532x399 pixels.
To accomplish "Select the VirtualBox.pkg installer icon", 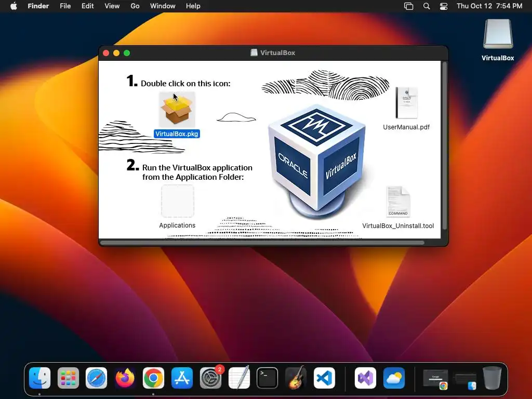I will tap(177, 109).
